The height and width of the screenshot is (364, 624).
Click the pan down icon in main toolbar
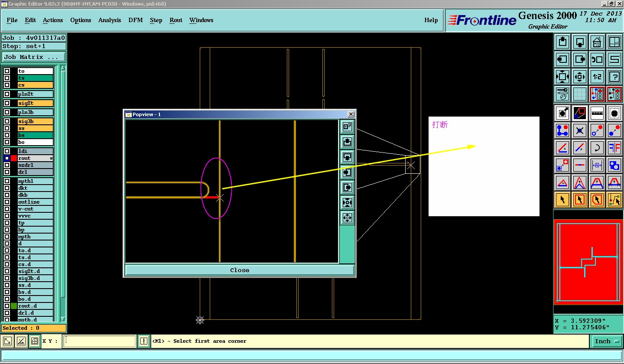click(x=580, y=42)
